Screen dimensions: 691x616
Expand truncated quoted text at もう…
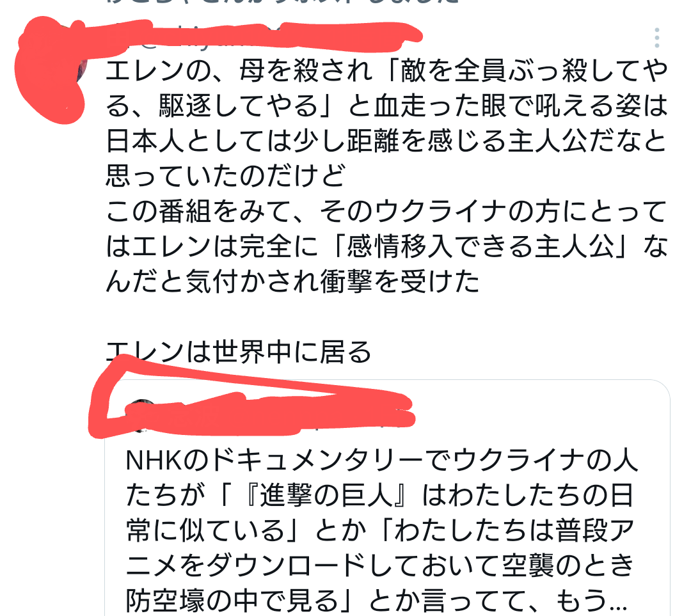[x=591, y=600]
